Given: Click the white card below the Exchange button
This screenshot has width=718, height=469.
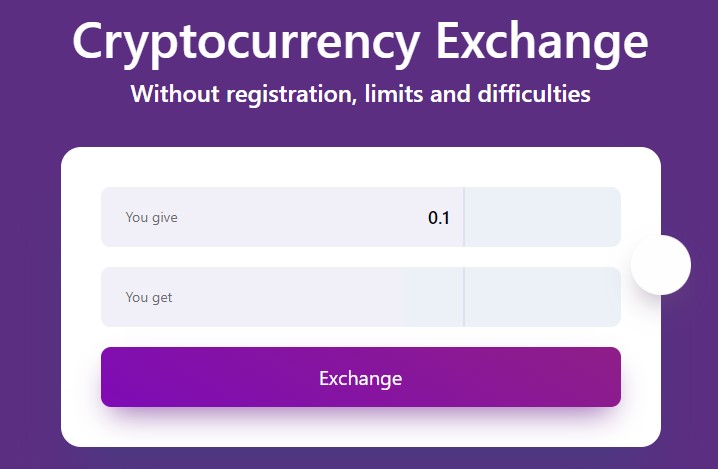Looking at the screenshot, I should (360, 427).
